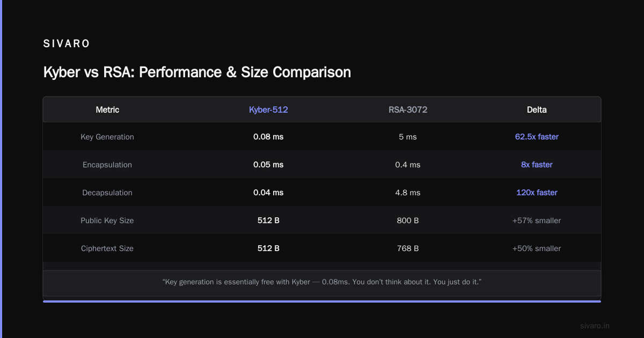Screen dimensions: 644x338
Task: Click the 120x faster delta value
Action: pyautogui.click(x=537, y=193)
